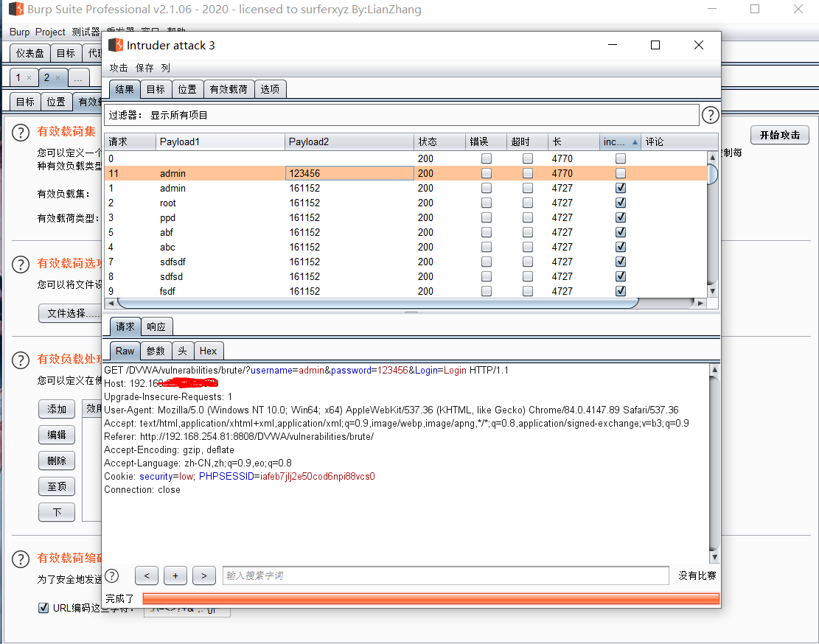
Task: Click the 编辑 button
Action: click(57, 435)
